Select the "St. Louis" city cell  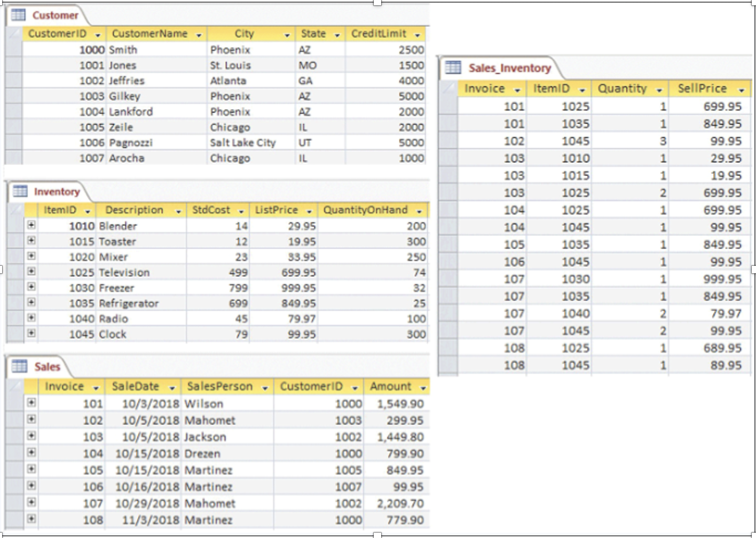point(251,65)
